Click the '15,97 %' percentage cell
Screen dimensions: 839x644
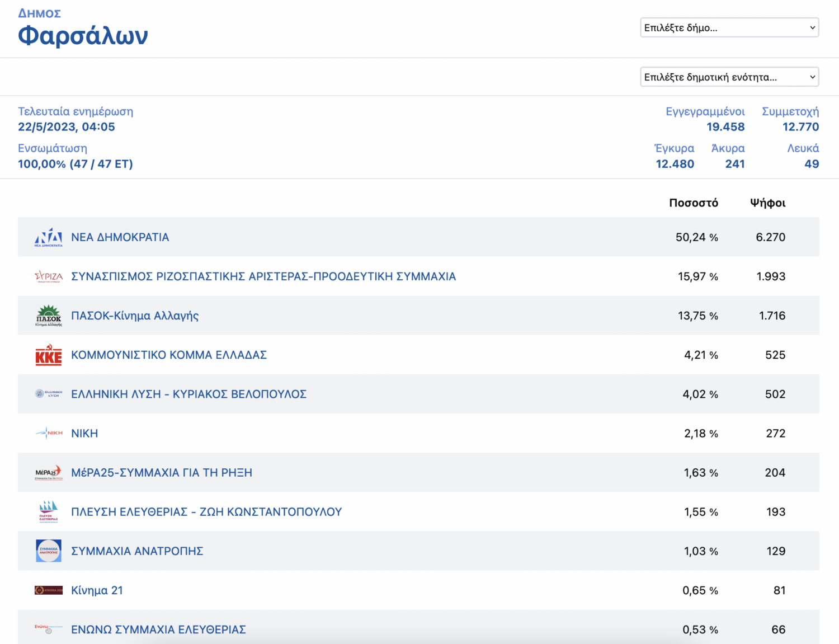pyautogui.click(x=698, y=276)
